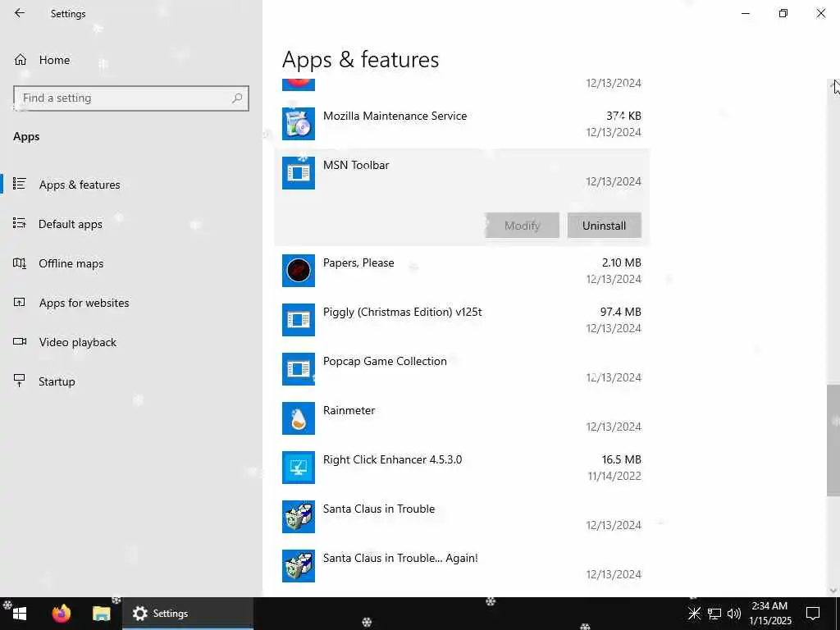Click the back arrow in Settings
The image size is (840, 630).
(x=20, y=13)
